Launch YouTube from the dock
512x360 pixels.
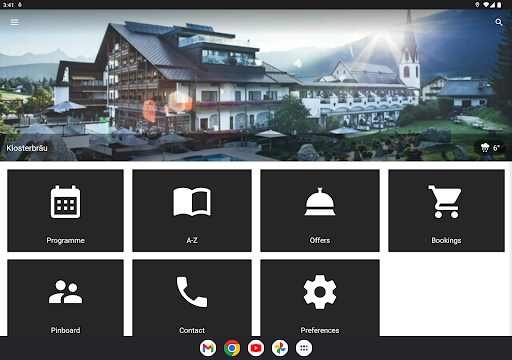click(x=256, y=348)
